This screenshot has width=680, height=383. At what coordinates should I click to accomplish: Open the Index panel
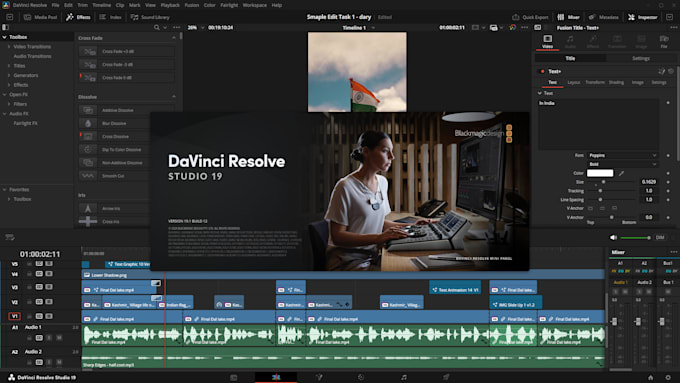pyautogui.click(x=110, y=17)
